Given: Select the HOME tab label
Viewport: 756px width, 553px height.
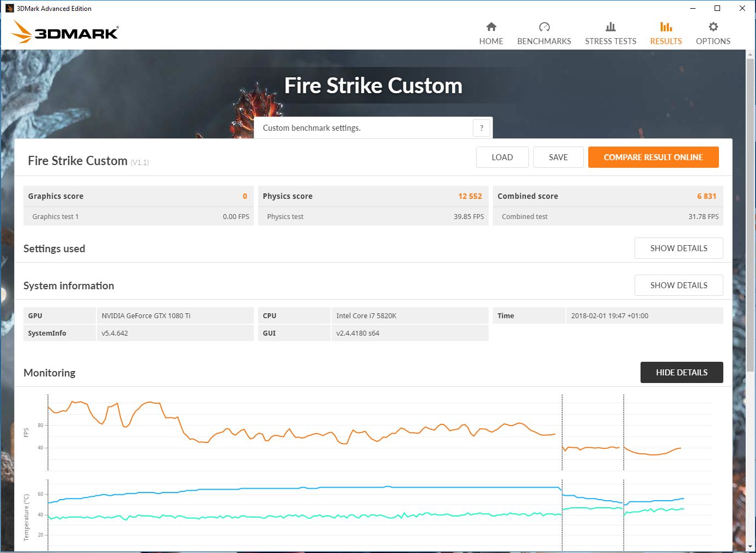Looking at the screenshot, I should point(491,41).
